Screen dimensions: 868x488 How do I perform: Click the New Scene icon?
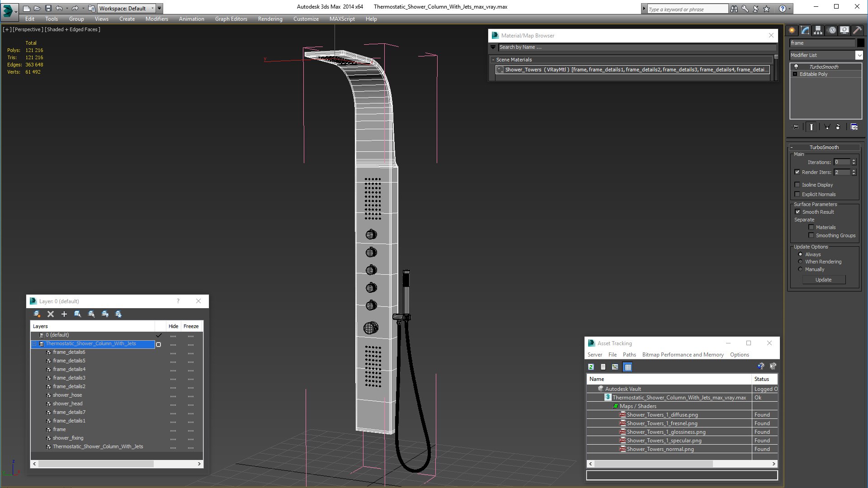(x=26, y=8)
